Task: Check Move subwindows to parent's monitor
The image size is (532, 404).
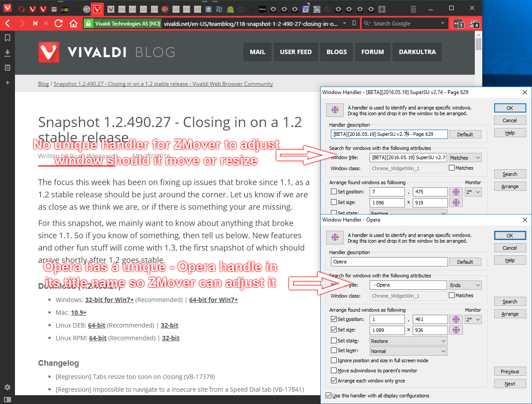Action: (x=334, y=371)
